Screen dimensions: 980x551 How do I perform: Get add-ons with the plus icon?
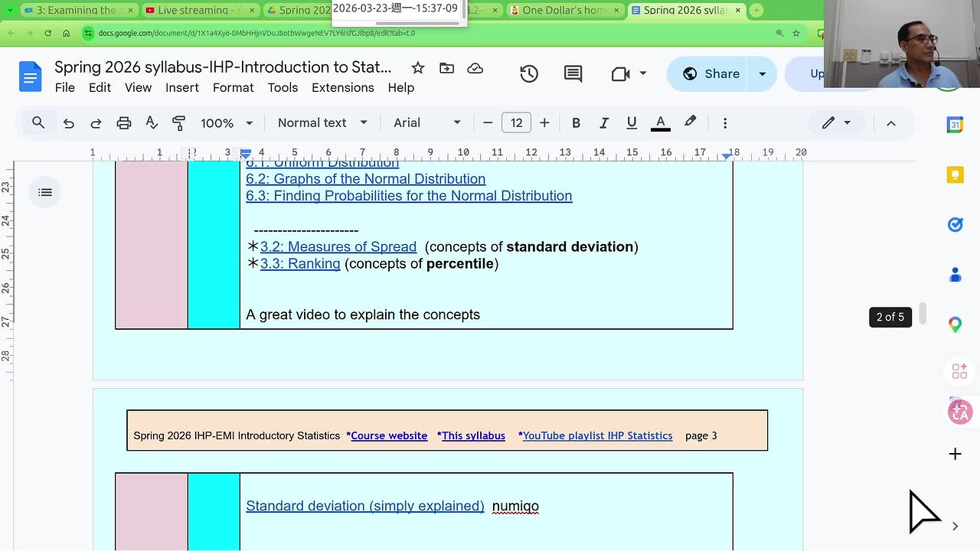955,454
